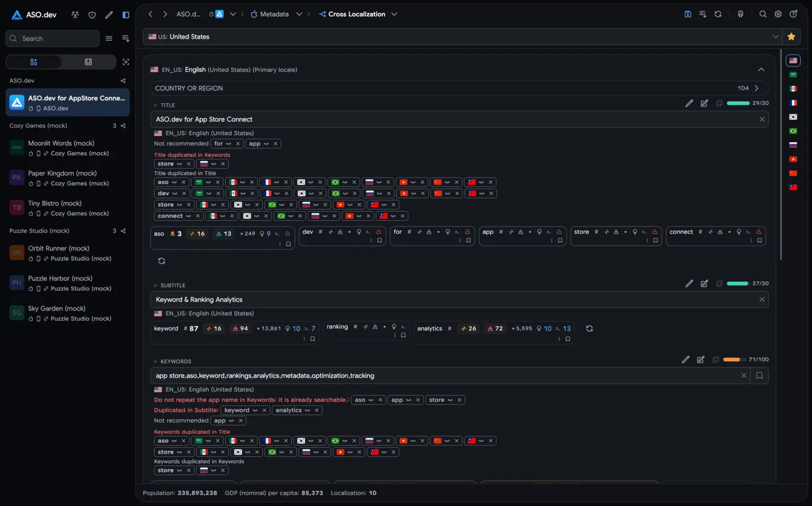Open search with the top-right magnifier icon
This screenshot has width=812, height=506.
click(763, 14)
